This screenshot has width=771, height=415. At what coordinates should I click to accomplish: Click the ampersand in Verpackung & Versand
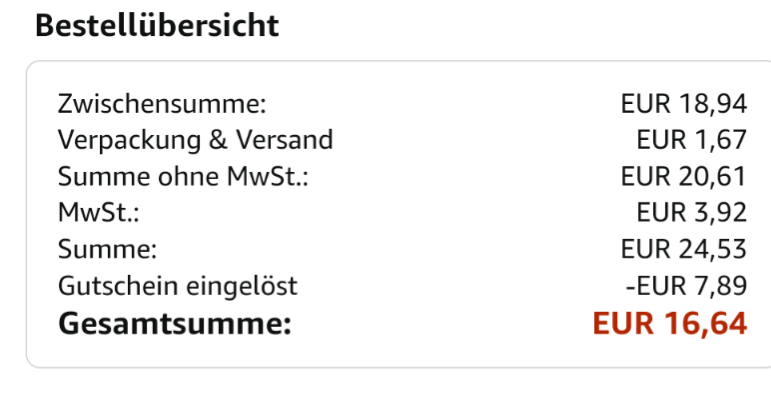tap(219, 140)
